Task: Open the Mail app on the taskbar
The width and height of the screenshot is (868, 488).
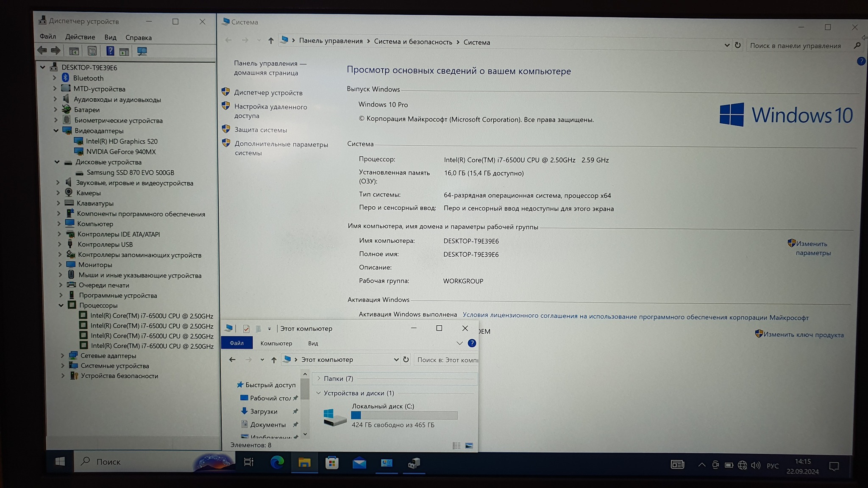Action: (359, 463)
